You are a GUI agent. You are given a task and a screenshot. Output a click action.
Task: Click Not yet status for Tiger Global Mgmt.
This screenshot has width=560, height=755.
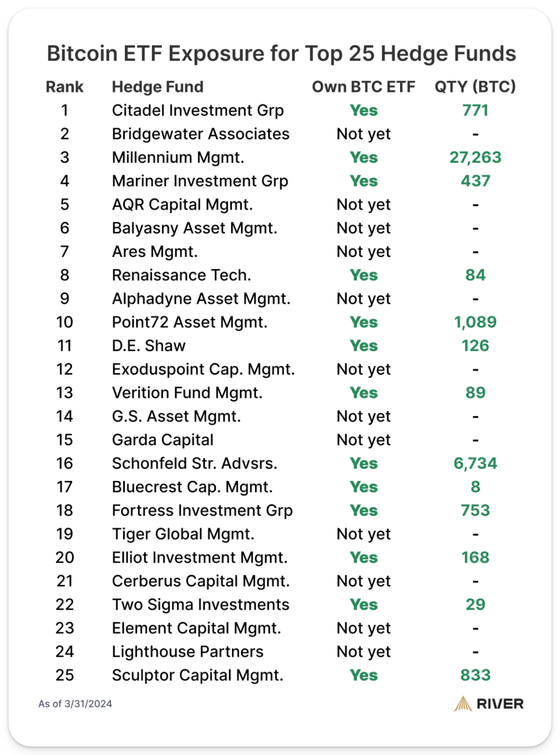[x=364, y=534]
